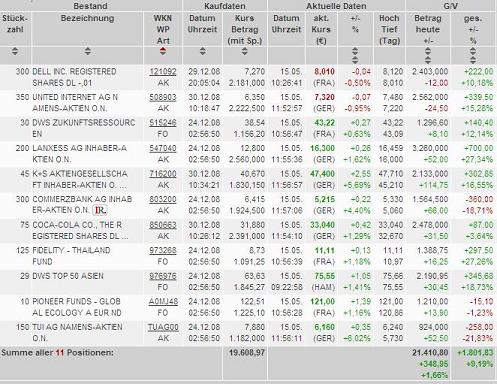
Task: Sort by Kurs Betrag purchase column
Action: (x=245, y=51)
